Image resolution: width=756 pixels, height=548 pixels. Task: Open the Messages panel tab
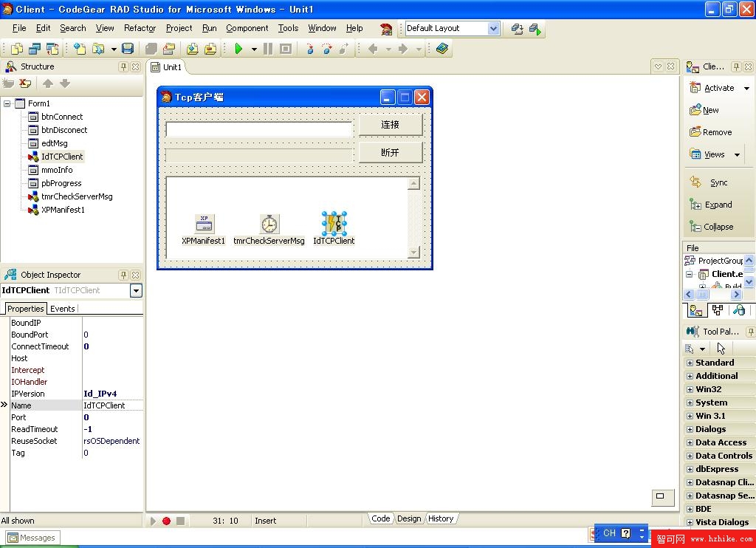pos(32,538)
